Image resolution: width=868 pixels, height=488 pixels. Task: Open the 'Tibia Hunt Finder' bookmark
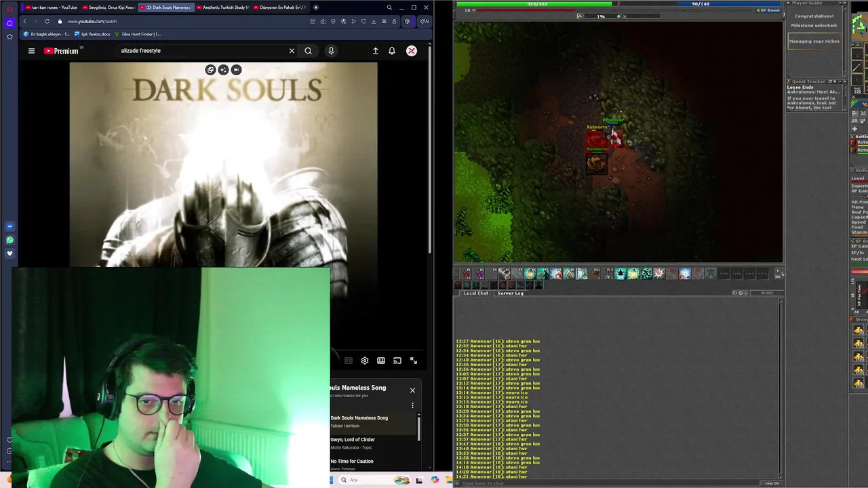(138, 34)
